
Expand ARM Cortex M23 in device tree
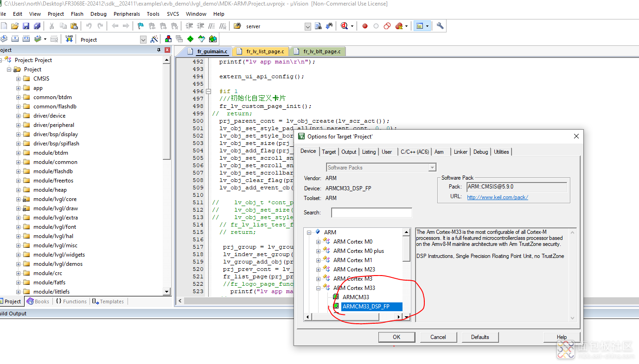coord(319,270)
